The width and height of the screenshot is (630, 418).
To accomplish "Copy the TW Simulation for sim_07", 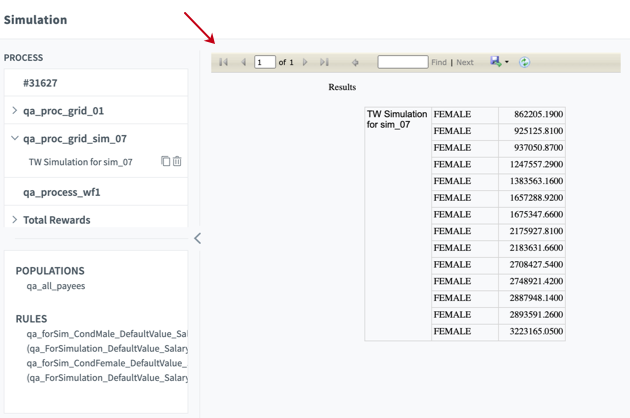I will pyautogui.click(x=166, y=161).
